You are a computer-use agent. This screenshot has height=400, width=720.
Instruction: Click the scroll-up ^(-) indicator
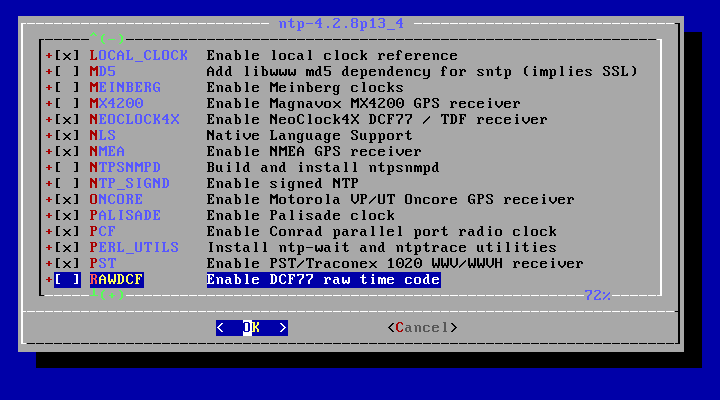(107, 38)
